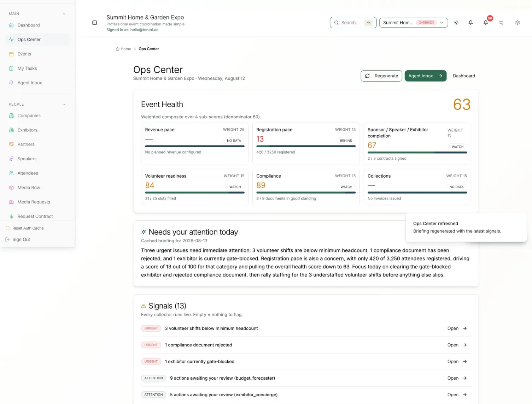
Task: Open notifications bell with 50 badge
Action: pyautogui.click(x=486, y=23)
